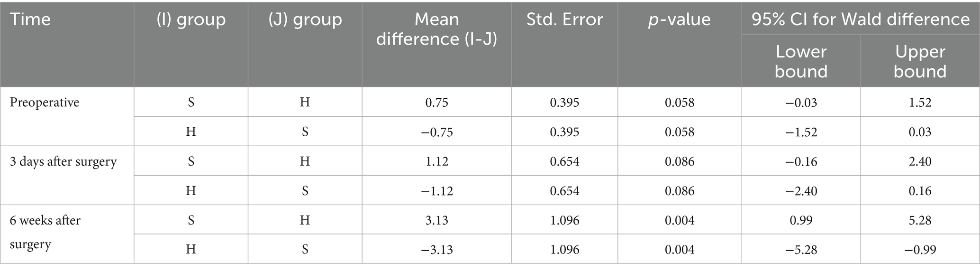Image resolution: width=980 pixels, height=272 pixels.
Task: Click the upper bound value 1.52
Action: pos(920,103)
